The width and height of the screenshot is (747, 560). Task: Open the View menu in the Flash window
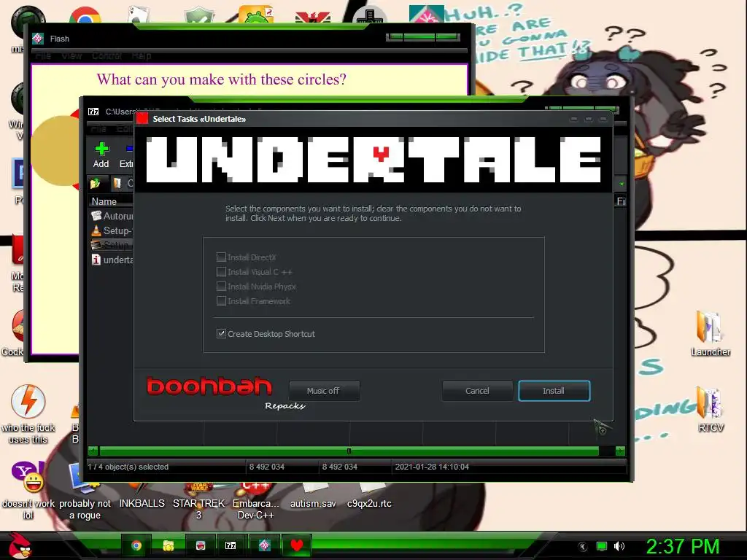click(71, 55)
